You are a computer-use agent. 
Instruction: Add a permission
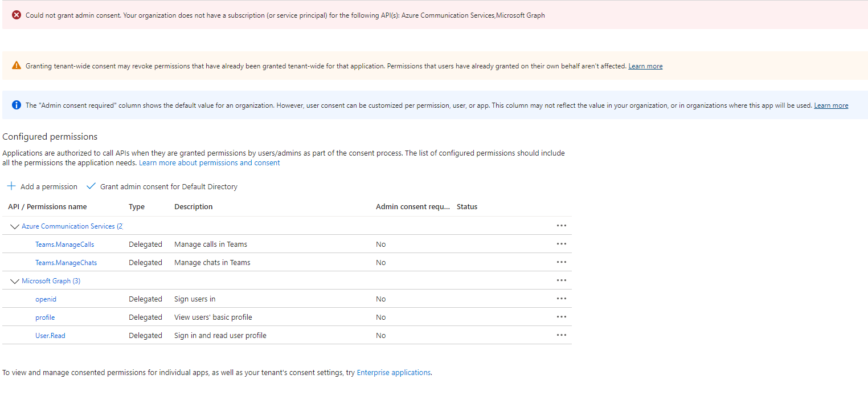pos(42,186)
